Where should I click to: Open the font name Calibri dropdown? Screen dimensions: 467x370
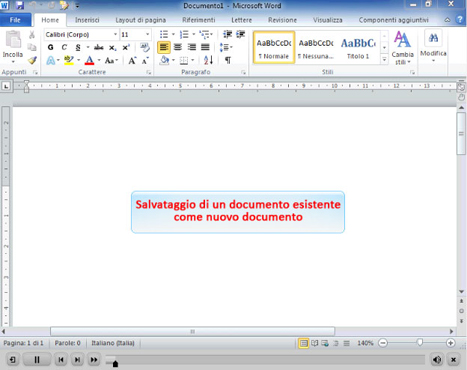(x=115, y=34)
